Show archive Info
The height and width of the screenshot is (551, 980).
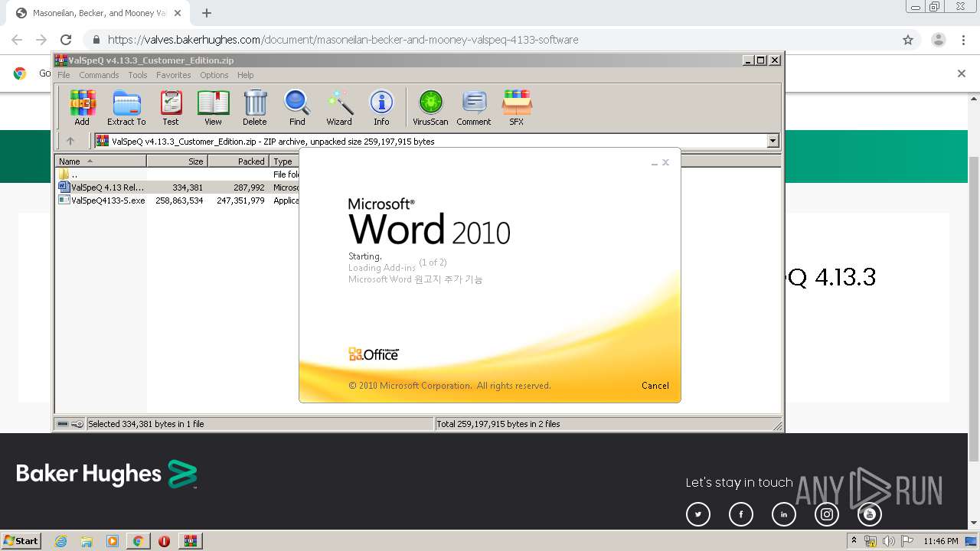(381, 107)
